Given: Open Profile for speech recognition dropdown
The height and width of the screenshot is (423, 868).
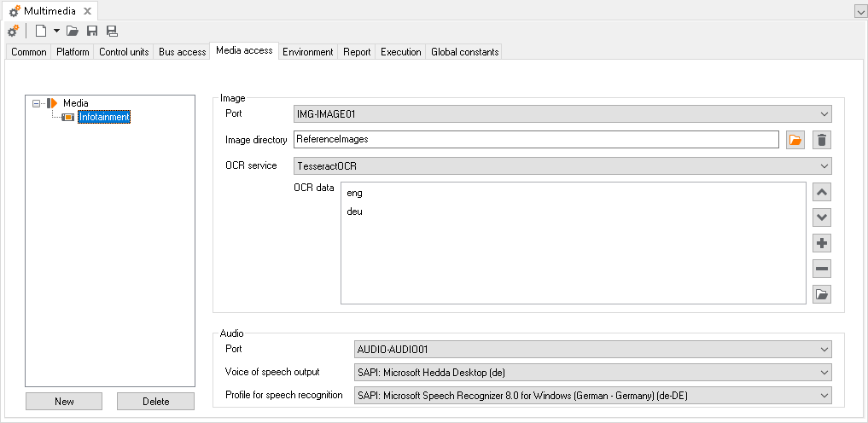Looking at the screenshot, I should [592, 396].
